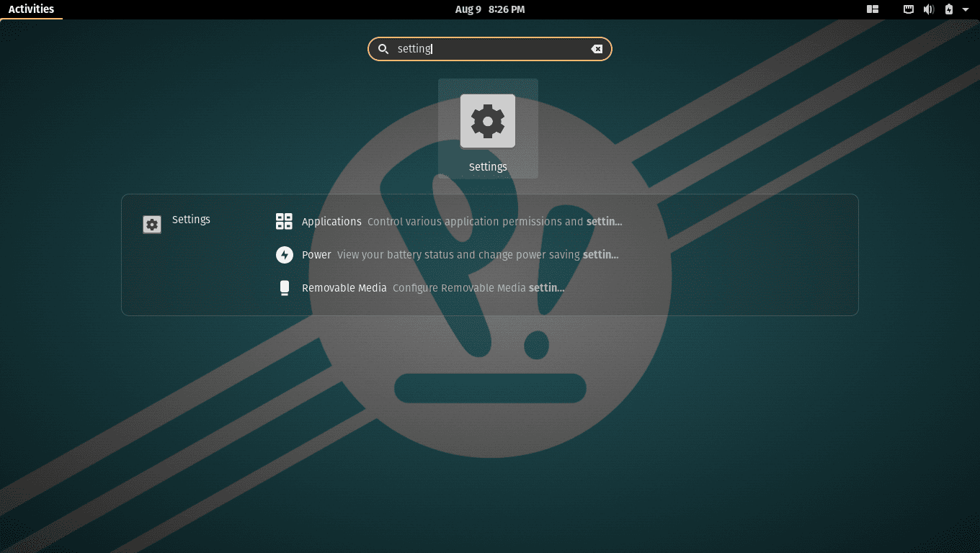Image resolution: width=980 pixels, height=553 pixels.
Task: Open the Removable Media drive icon
Action: point(285,288)
